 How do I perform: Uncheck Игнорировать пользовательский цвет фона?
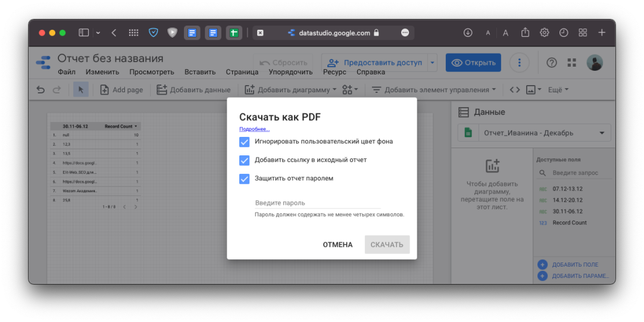[x=245, y=142]
